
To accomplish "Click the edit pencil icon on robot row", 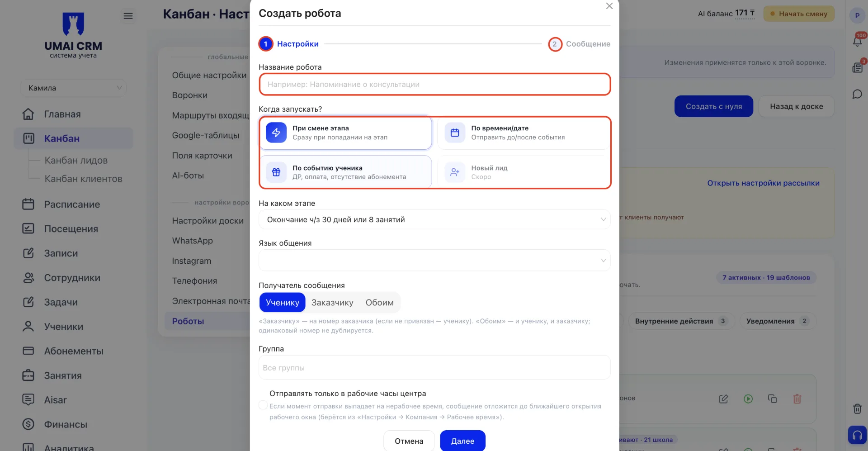I will click(x=723, y=399).
